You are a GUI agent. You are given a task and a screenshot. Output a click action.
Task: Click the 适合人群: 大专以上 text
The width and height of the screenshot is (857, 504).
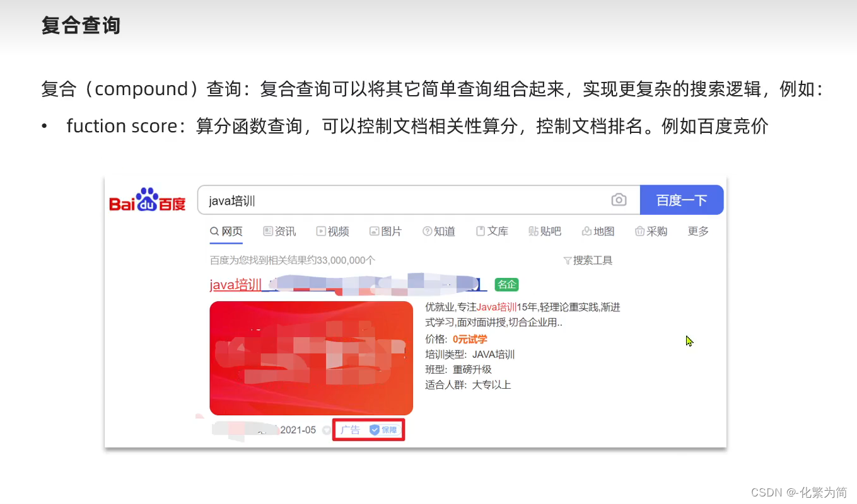pos(468,385)
